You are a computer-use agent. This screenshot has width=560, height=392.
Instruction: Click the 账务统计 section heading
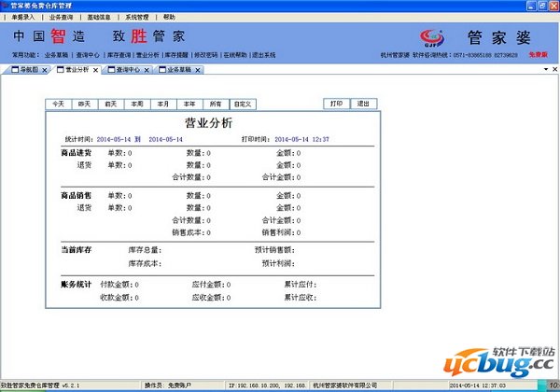click(x=77, y=284)
